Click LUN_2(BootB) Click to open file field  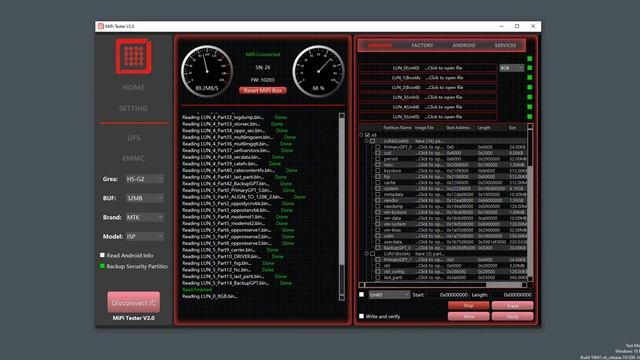click(427, 87)
